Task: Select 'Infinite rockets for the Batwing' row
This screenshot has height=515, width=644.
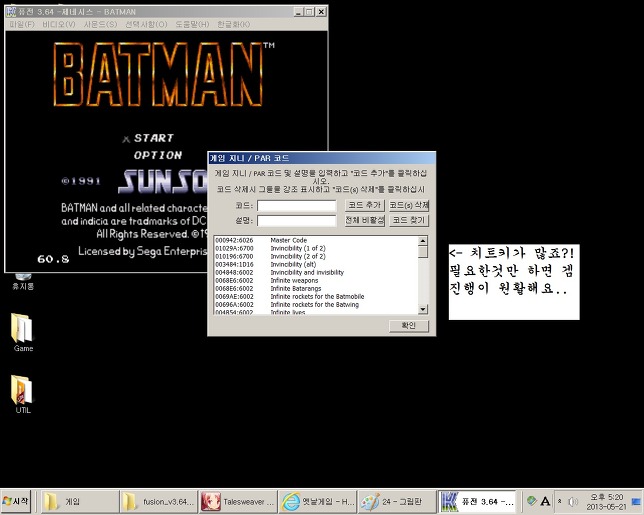Action: click(x=316, y=305)
